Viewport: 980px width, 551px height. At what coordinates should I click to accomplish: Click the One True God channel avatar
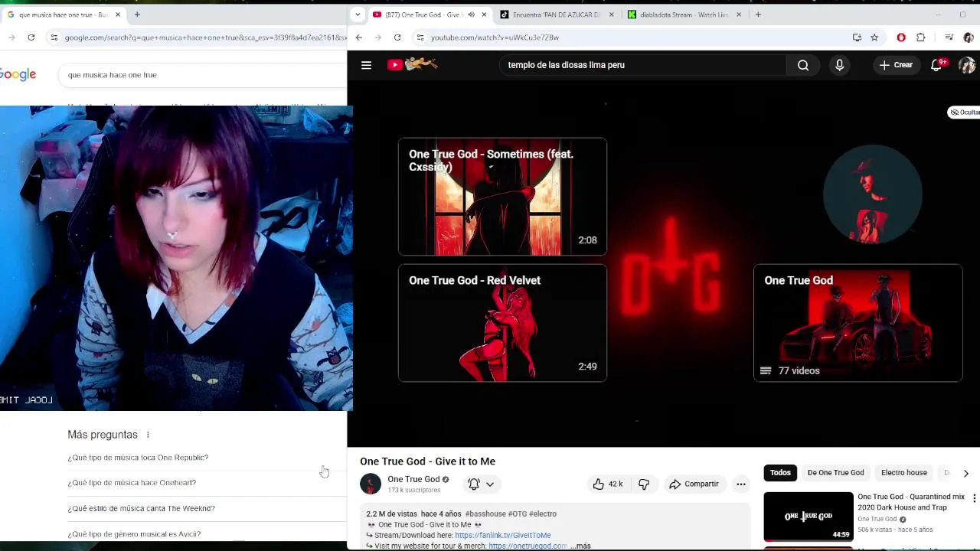coord(371,484)
